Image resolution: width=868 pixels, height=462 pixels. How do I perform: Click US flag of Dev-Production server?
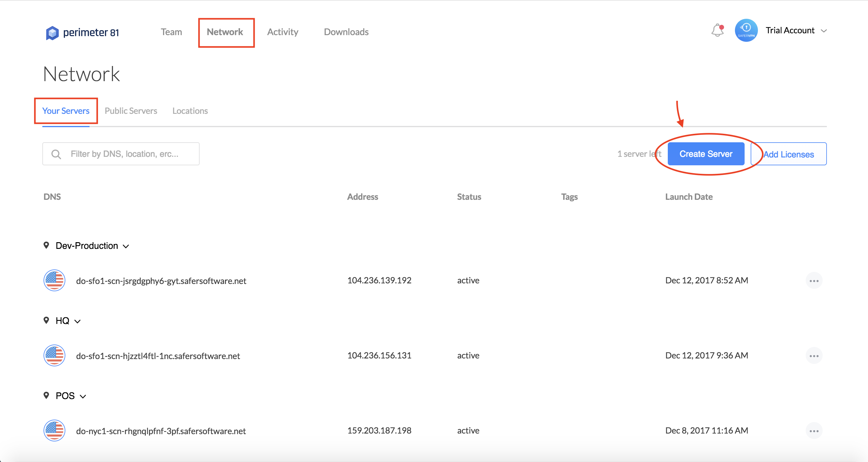pyautogui.click(x=54, y=281)
